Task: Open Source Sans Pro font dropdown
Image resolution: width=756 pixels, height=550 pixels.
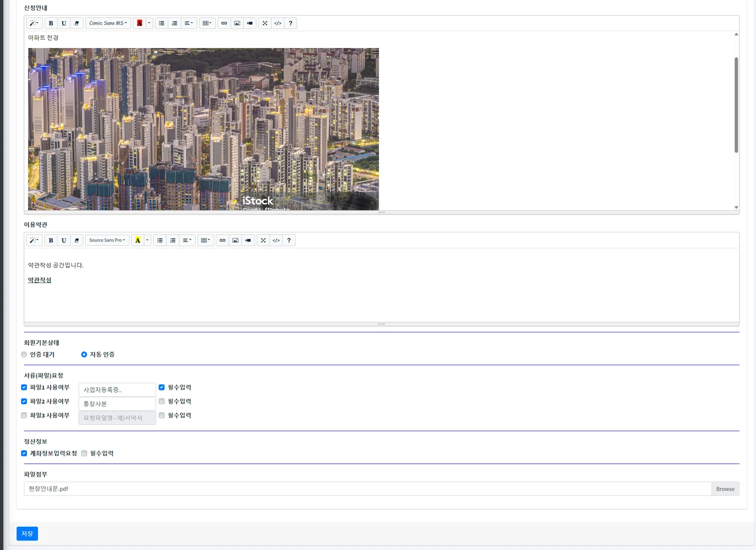Action: point(107,240)
